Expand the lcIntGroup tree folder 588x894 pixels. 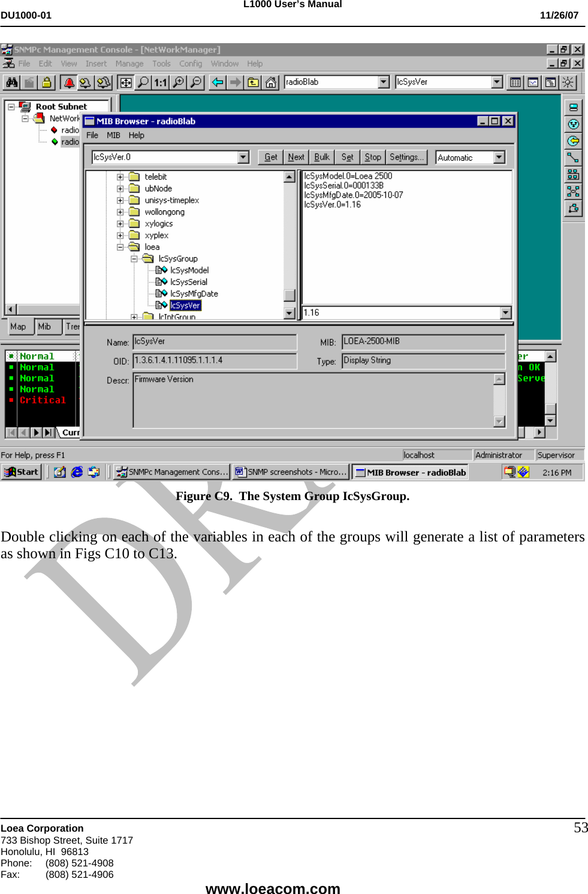(x=133, y=317)
